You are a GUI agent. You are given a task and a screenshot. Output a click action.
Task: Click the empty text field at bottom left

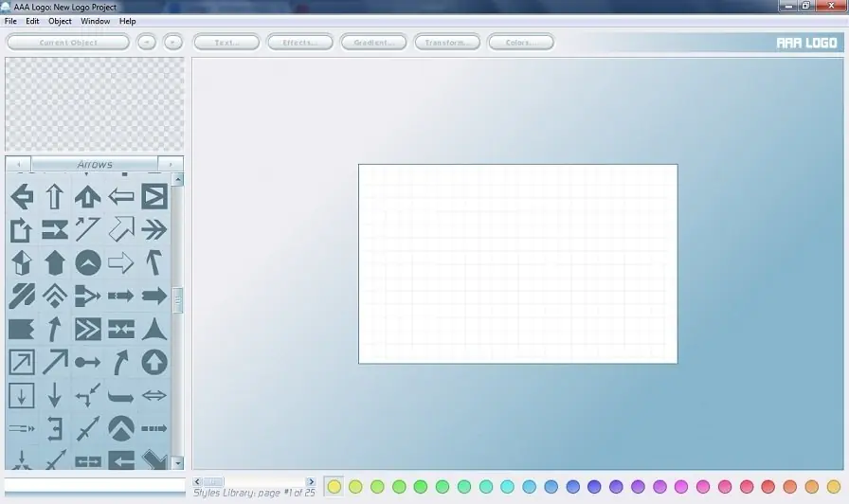(95, 485)
